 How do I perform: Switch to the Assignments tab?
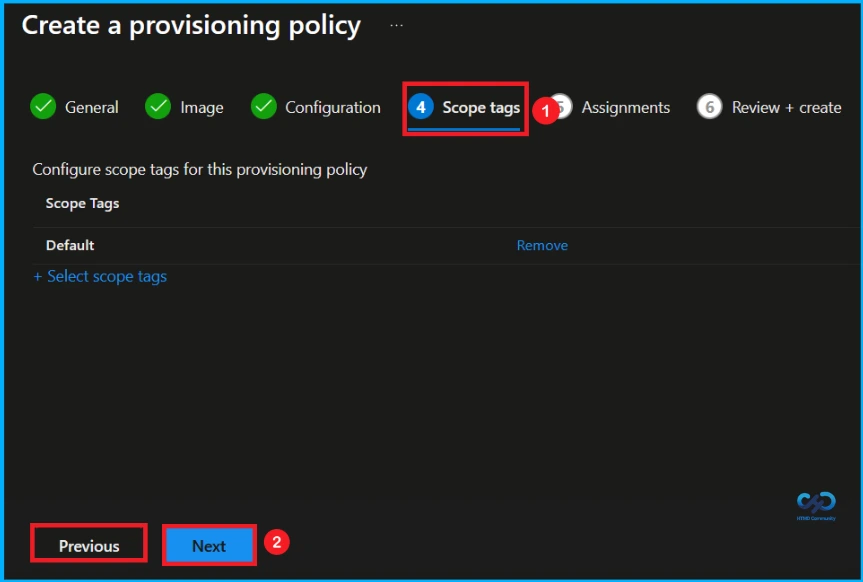626,107
